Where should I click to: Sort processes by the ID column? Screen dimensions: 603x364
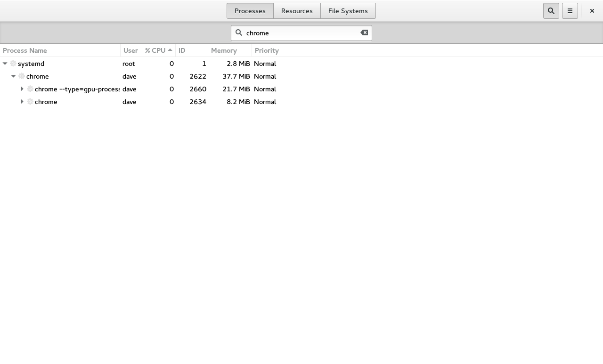[192, 50]
